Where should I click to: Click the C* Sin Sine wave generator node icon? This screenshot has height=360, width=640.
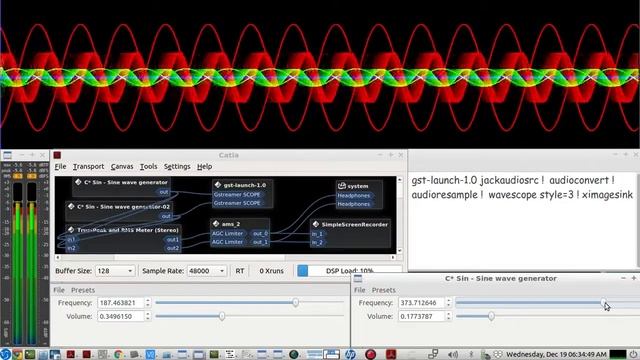pos(78,182)
